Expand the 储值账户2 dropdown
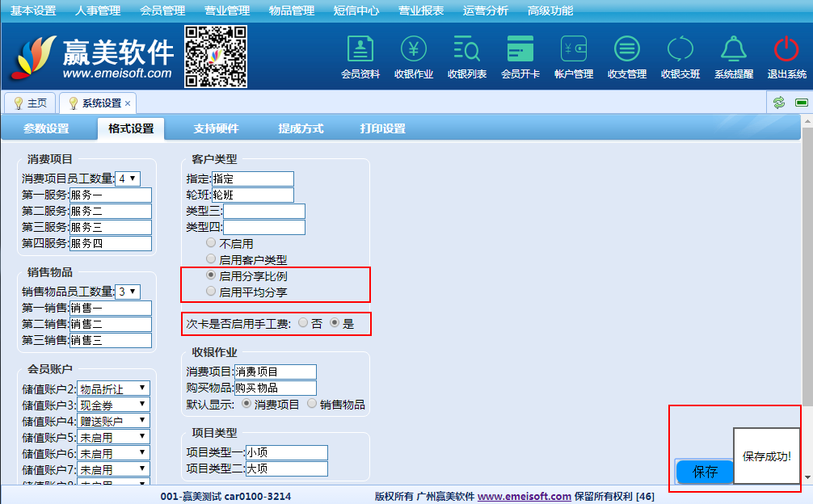 click(113, 388)
